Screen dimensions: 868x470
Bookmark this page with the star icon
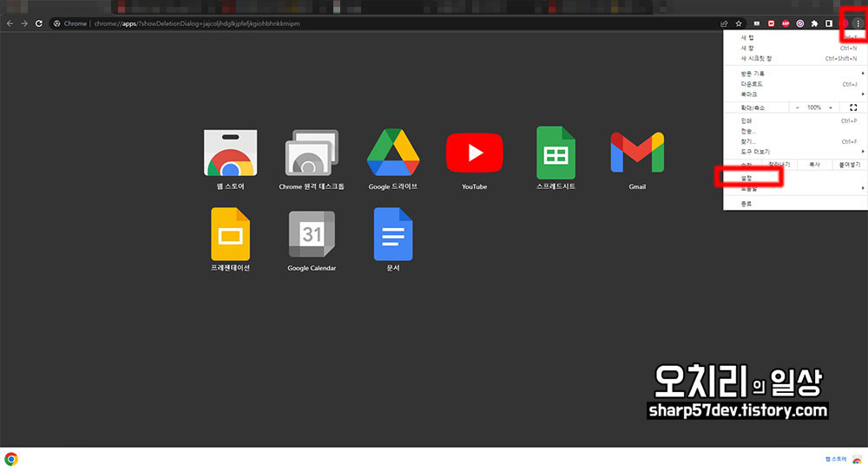(739, 23)
